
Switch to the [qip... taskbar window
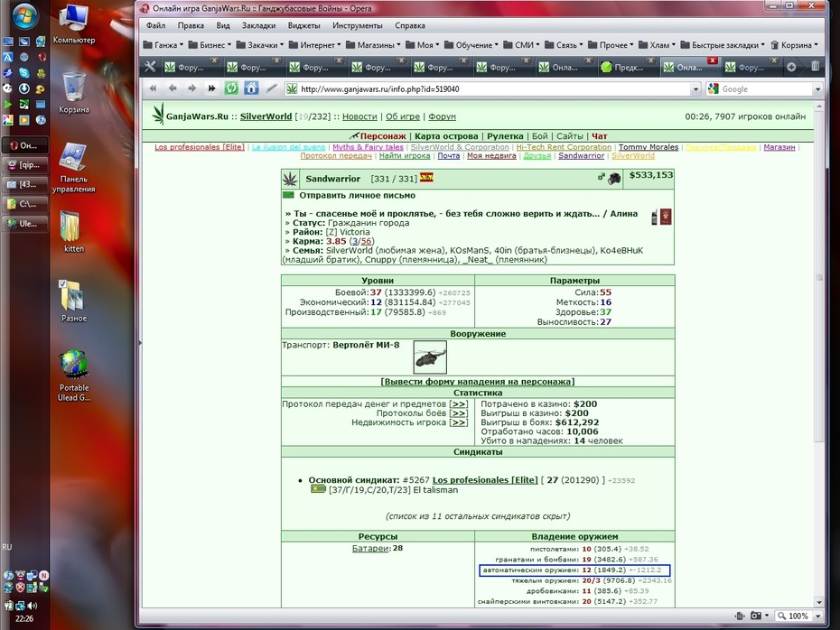[25, 165]
